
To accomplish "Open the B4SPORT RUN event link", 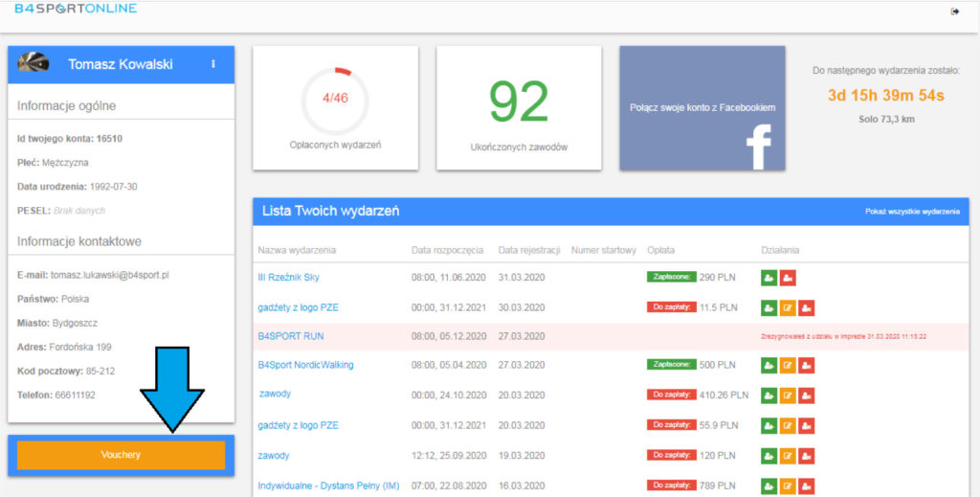I will click(x=291, y=336).
